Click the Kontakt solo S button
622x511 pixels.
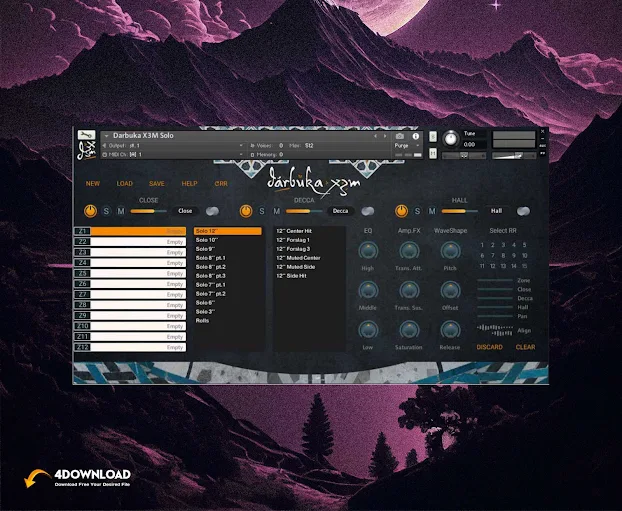[433, 136]
